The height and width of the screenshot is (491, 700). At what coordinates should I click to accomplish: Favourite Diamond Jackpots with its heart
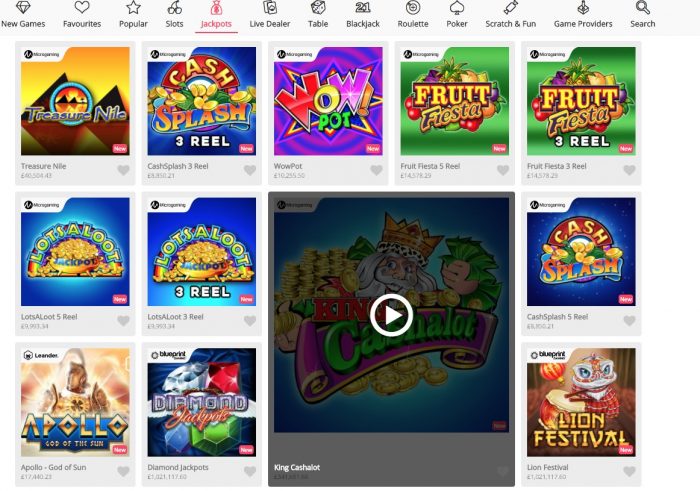[x=250, y=471]
